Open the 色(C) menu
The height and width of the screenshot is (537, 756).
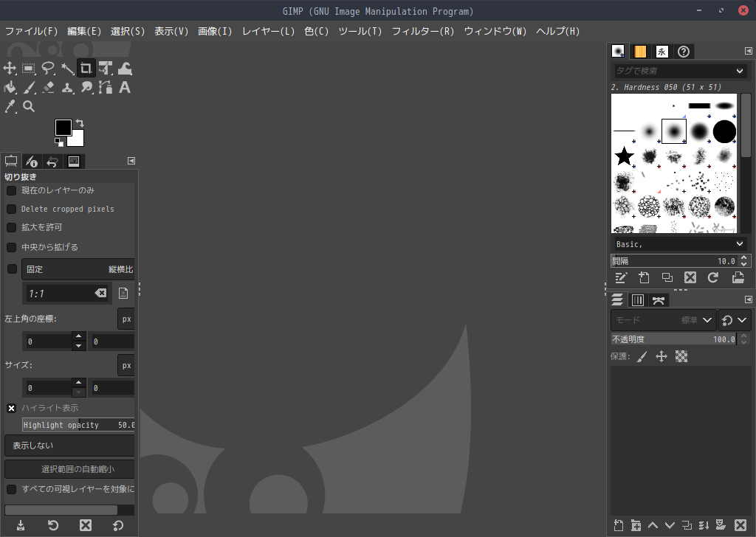click(x=316, y=31)
